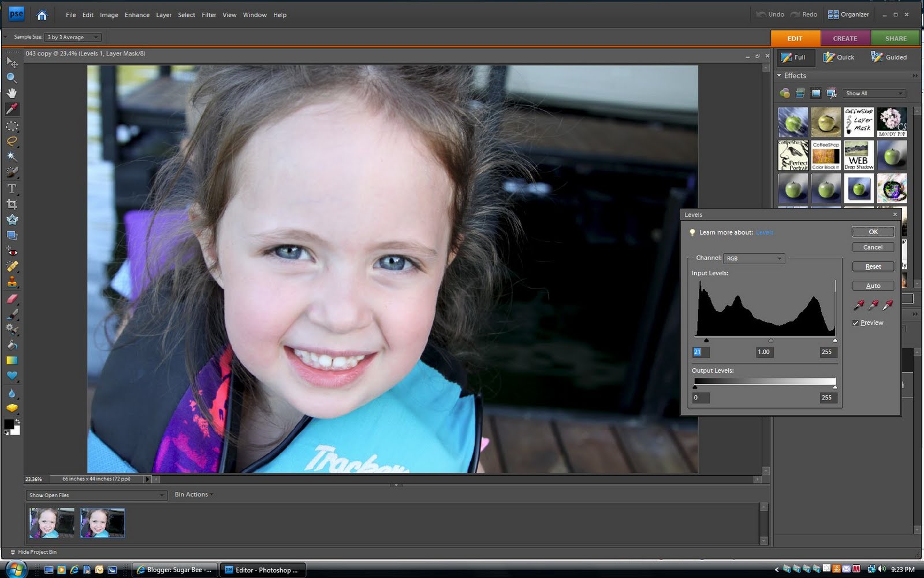The height and width of the screenshot is (578, 924).
Task: Open Blogger: Sugar Bee window from taskbar
Action: [175, 570]
